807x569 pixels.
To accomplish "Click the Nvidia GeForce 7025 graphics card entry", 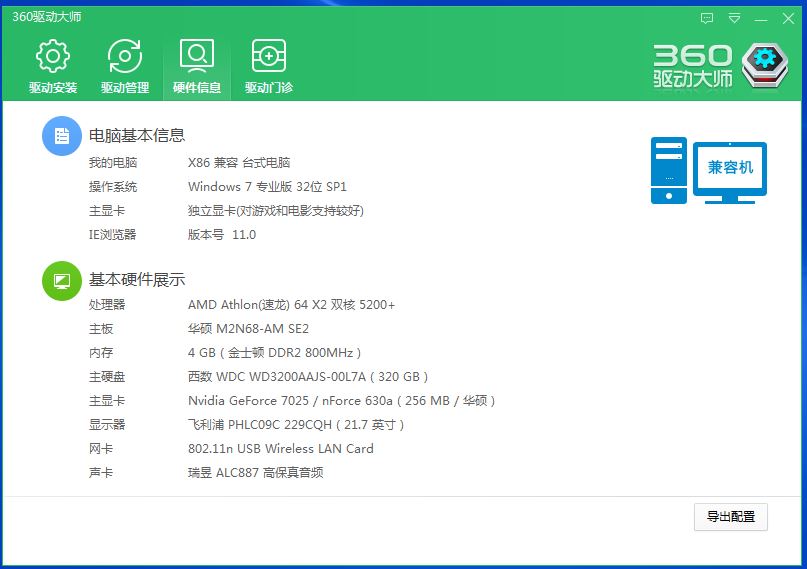I will point(341,401).
